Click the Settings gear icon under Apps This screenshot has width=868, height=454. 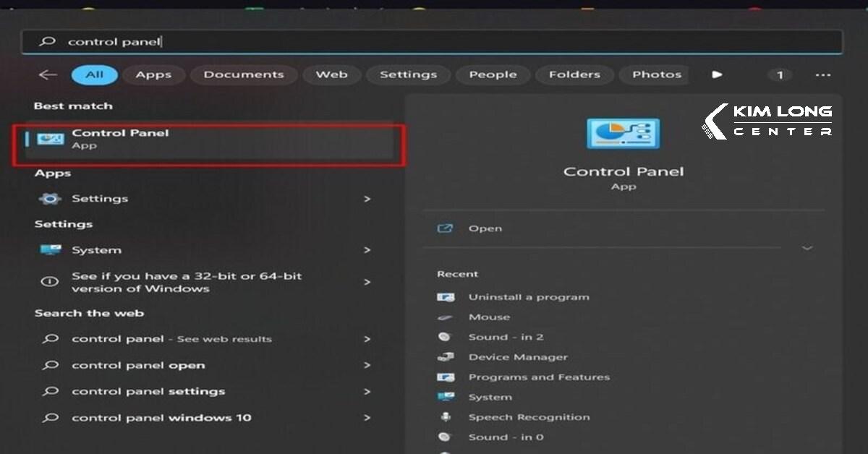(50, 199)
